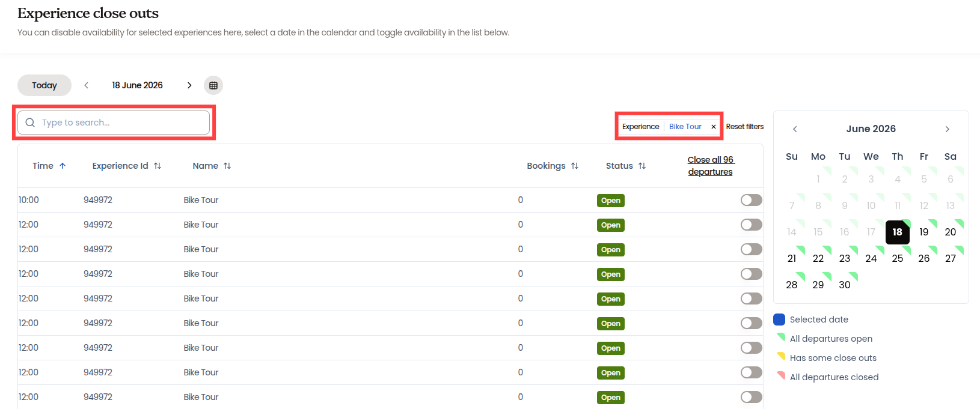
Task: Pick June 20 in the calendar
Action: pos(951,232)
